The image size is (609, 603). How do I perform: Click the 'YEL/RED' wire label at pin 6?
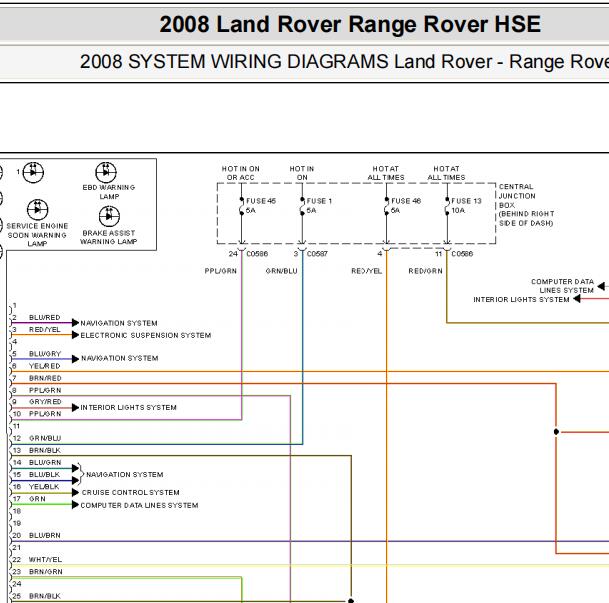point(45,366)
